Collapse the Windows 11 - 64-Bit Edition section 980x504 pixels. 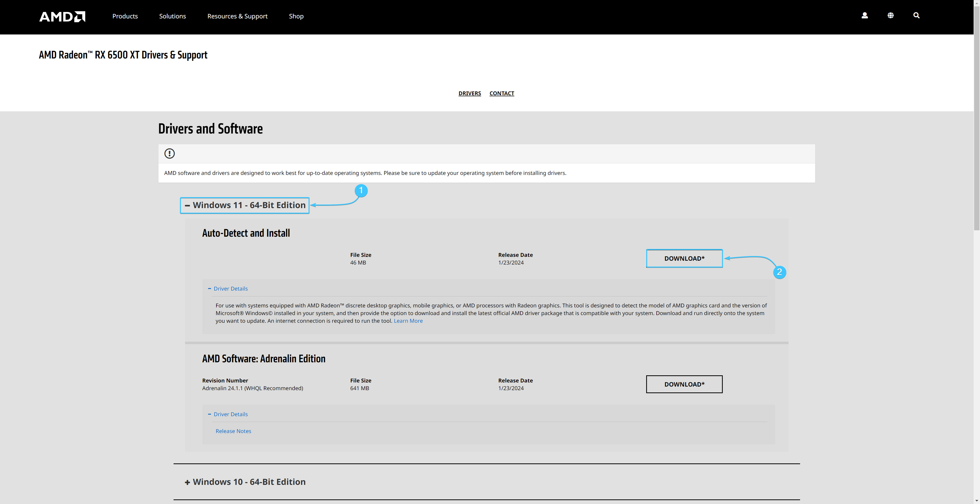(x=249, y=205)
